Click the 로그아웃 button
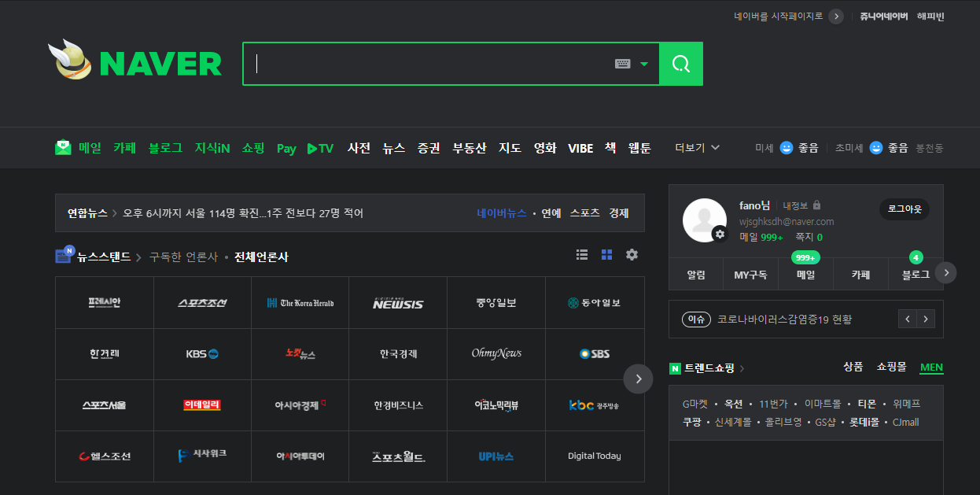The height and width of the screenshot is (495, 980). 904,209
